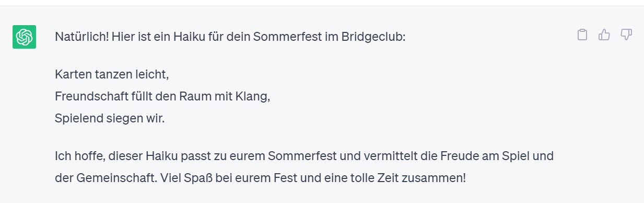644x203 pixels.
Task: Click the line starting "Freundschaft füllt den Raum"
Action: tap(162, 97)
